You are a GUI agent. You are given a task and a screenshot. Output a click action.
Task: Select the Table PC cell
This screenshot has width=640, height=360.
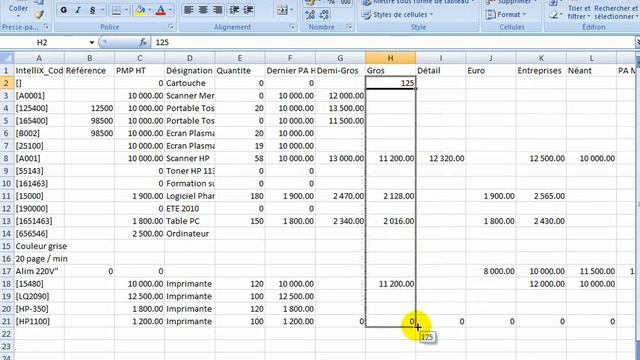(190, 221)
